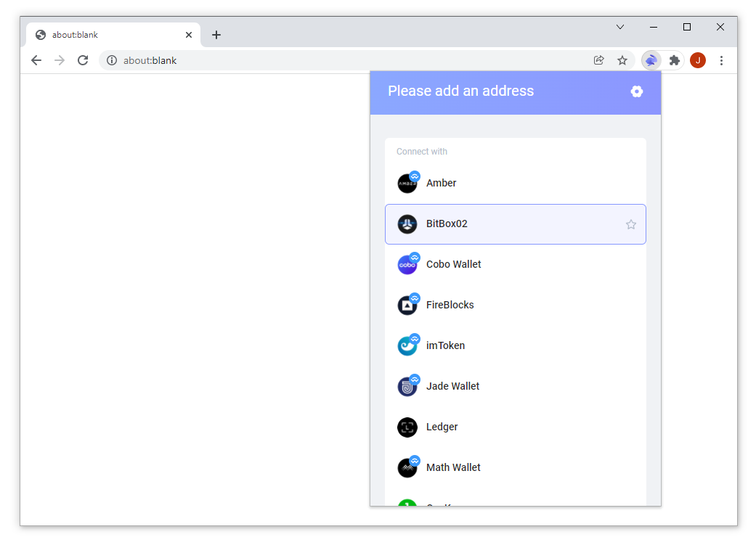Go forward to the next page

coord(60,61)
